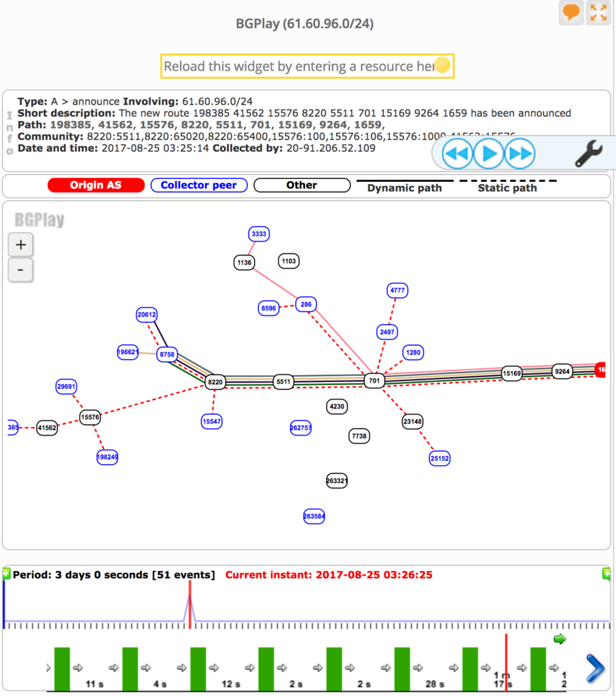Click the rewind playback button
The width and height of the screenshot is (616, 696).
tap(457, 154)
